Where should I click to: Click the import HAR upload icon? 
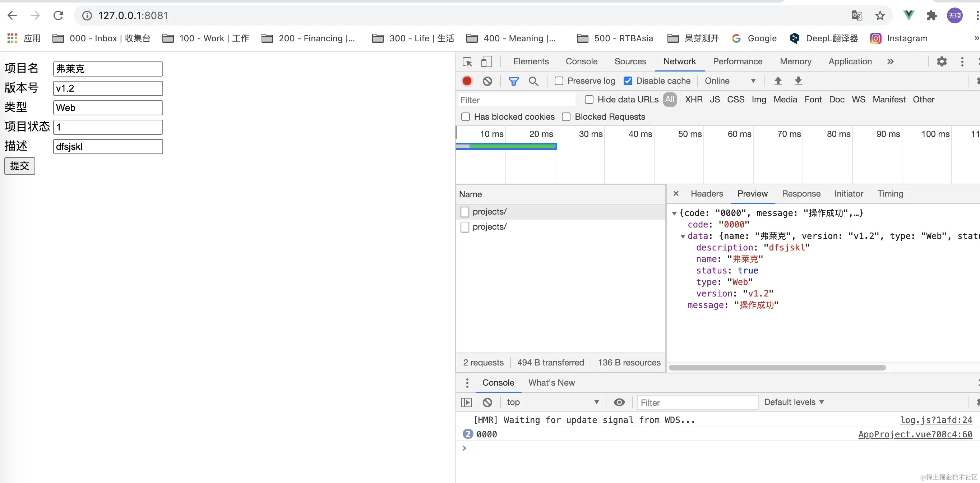tap(778, 81)
